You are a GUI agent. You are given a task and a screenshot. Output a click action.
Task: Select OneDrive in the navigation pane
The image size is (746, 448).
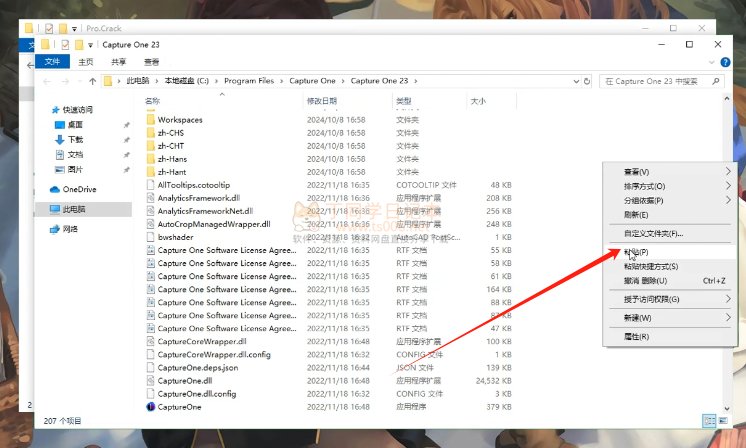pos(79,189)
